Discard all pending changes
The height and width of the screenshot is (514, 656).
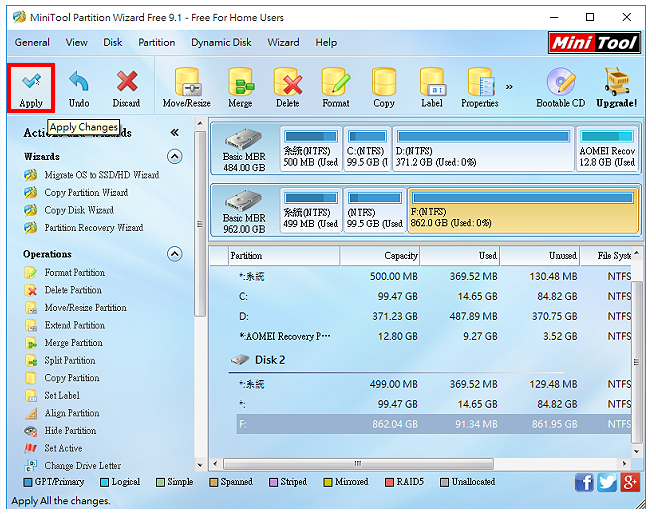tap(126, 88)
